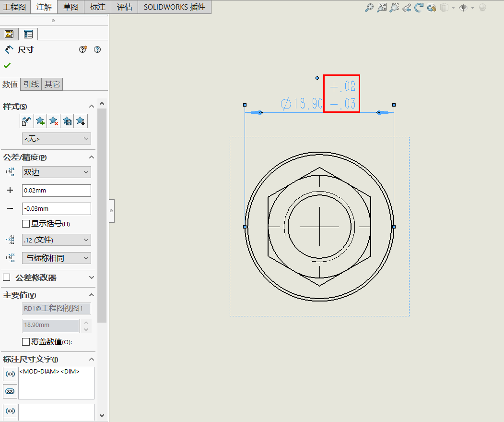The image size is (504, 422).
Task: Decrease value with the 18.90mm down stepper
Action: 86,330
